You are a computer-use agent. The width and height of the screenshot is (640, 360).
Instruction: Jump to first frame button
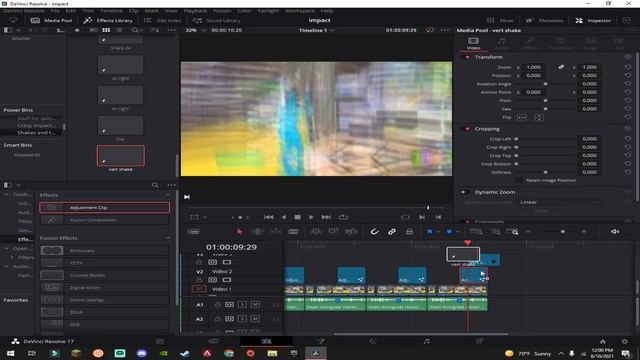pyautogui.click(x=268, y=217)
